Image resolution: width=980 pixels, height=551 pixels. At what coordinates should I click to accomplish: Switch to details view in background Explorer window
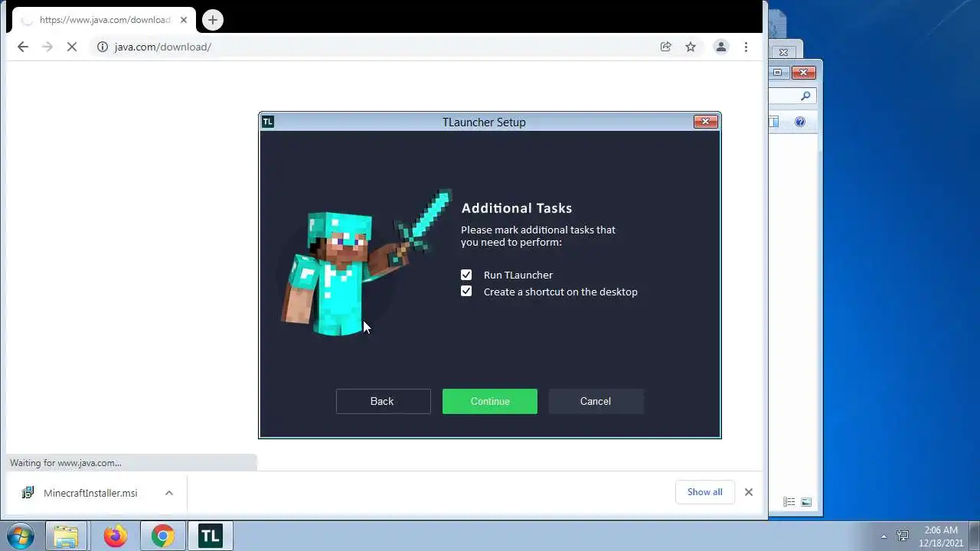point(789,502)
